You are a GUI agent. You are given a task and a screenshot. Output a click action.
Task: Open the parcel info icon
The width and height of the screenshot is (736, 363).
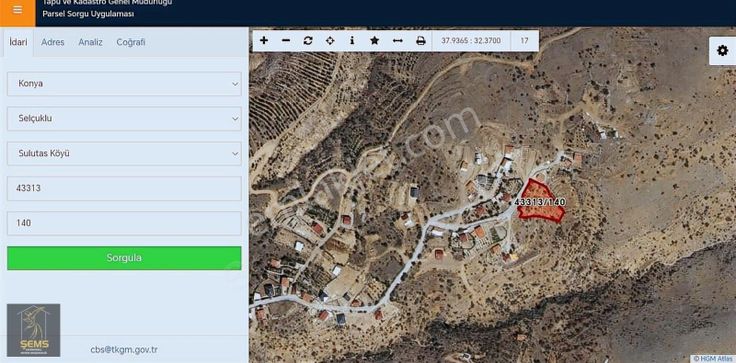point(352,41)
